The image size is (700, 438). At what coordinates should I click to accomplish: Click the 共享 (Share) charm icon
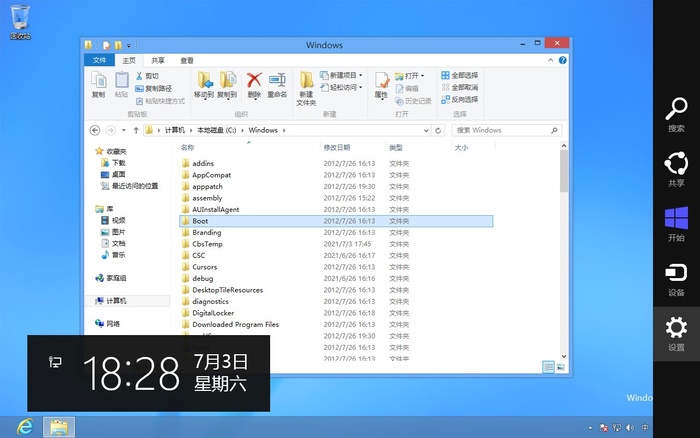coord(676,169)
